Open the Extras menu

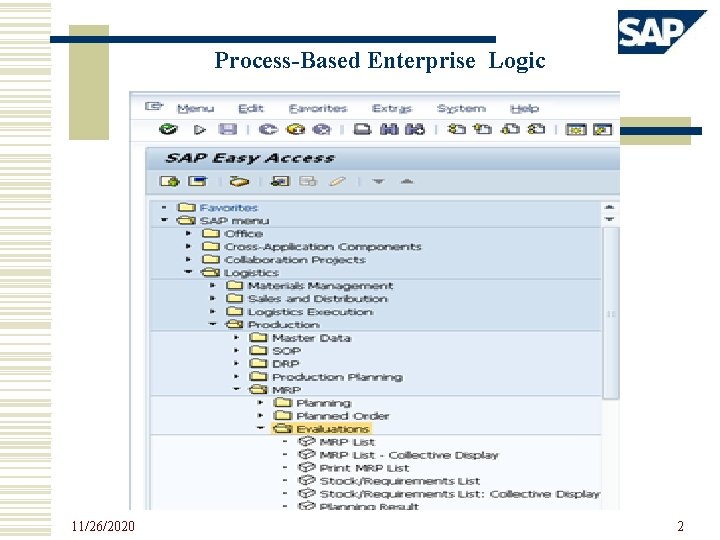392,109
